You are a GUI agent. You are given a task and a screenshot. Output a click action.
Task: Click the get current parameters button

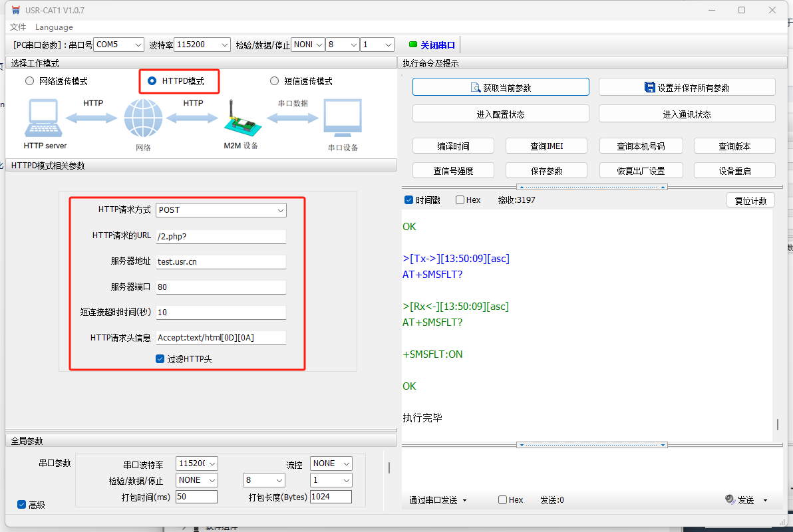[500, 87]
